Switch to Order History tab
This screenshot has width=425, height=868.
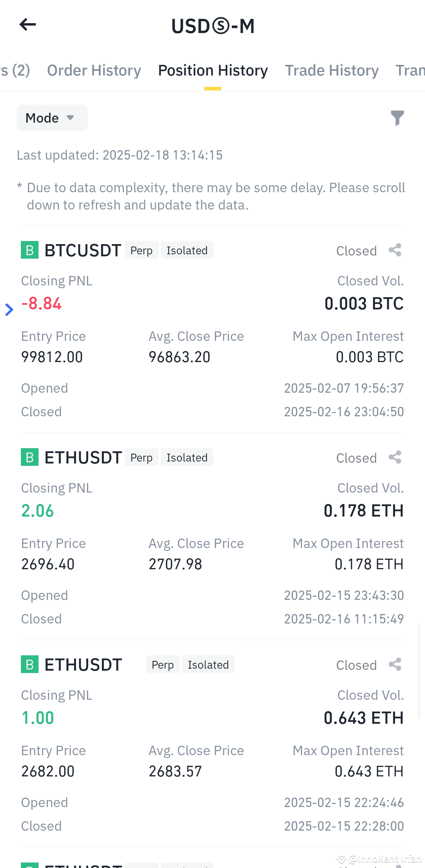(94, 70)
